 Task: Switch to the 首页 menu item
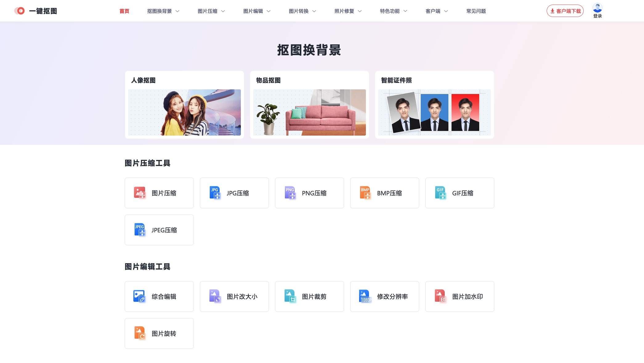pos(124,11)
